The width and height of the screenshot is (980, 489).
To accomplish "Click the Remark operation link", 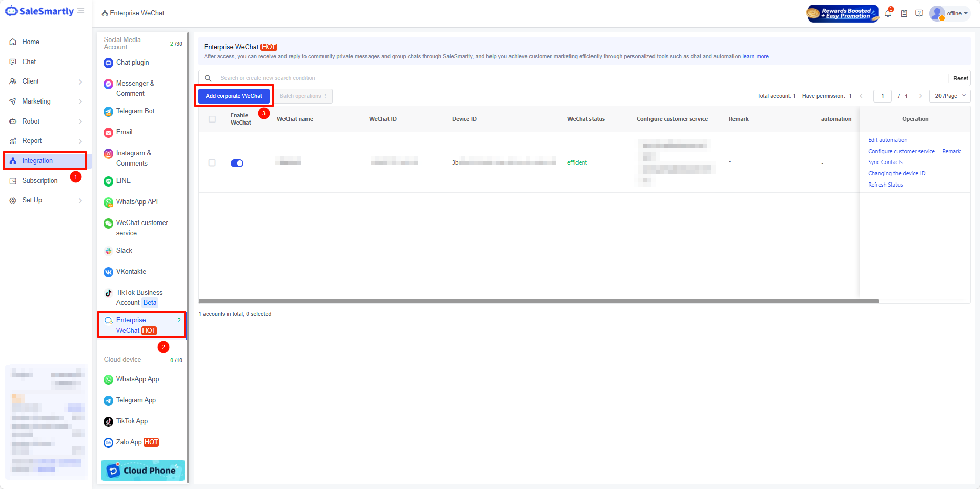I will click(951, 151).
